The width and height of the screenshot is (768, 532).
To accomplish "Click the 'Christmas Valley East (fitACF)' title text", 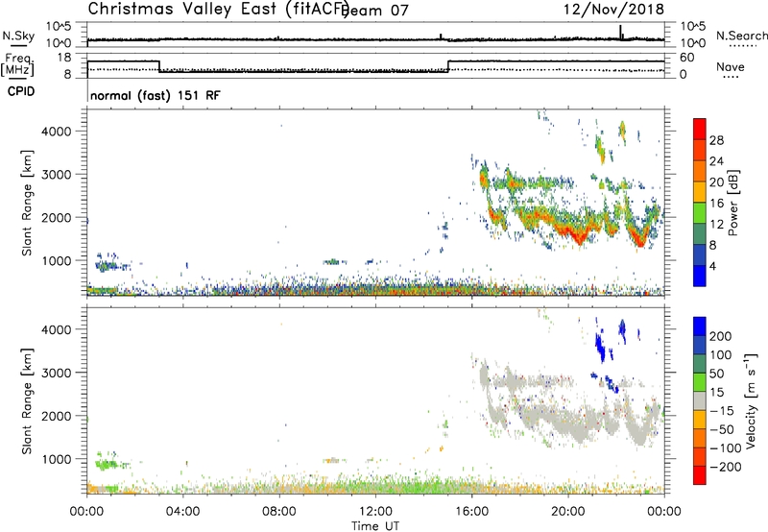I will tap(219, 10).
